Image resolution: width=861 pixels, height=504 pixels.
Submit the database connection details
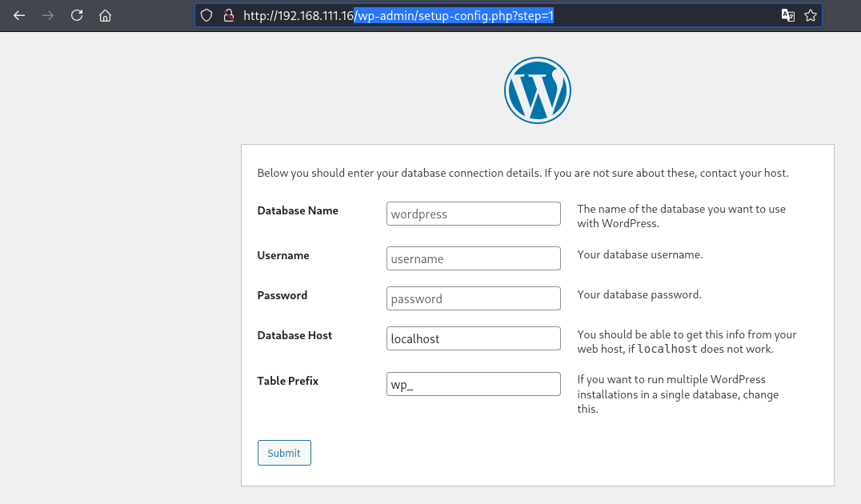coord(284,453)
